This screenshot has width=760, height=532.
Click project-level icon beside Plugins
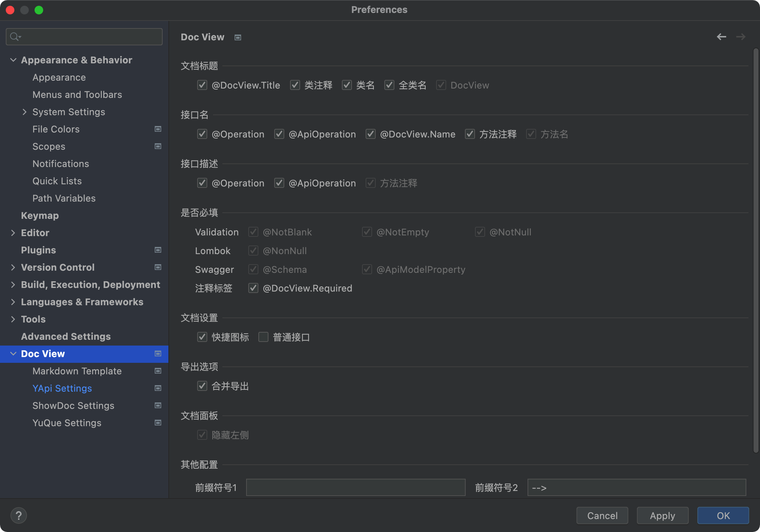pyautogui.click(x=158, y=250)
